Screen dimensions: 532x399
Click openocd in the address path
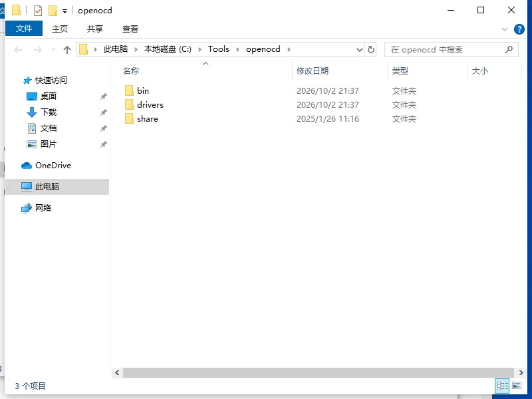[263, 49]
